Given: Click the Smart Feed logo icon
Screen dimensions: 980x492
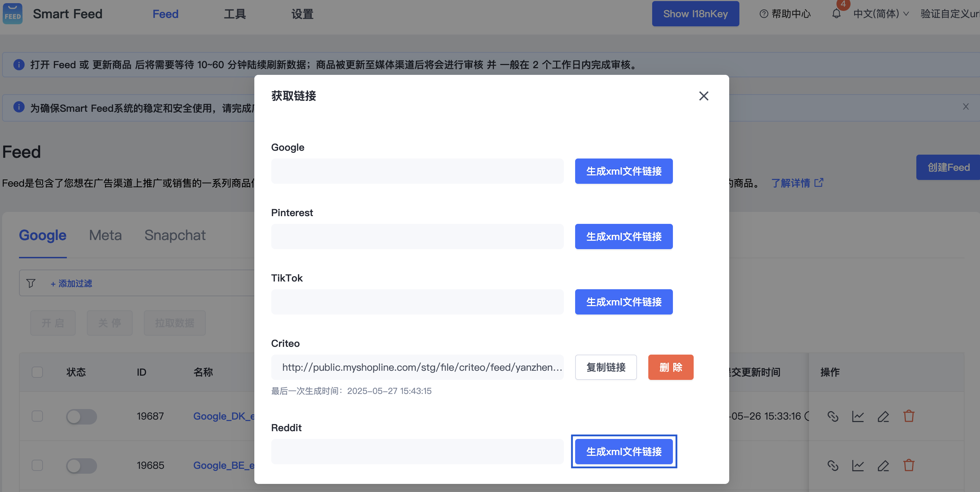Looking at the screenshot, I should click(x=13, y=14).
